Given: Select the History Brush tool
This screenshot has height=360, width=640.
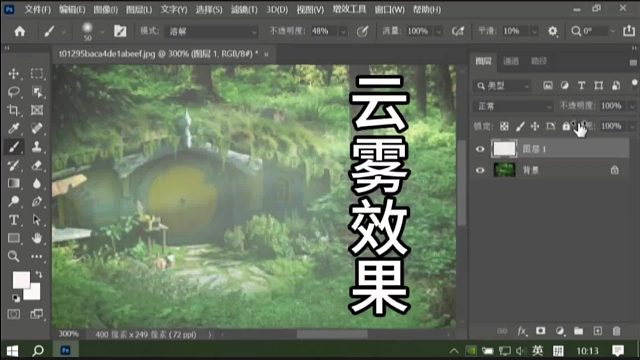Looking at the screenshot, I should pos(13,165).
